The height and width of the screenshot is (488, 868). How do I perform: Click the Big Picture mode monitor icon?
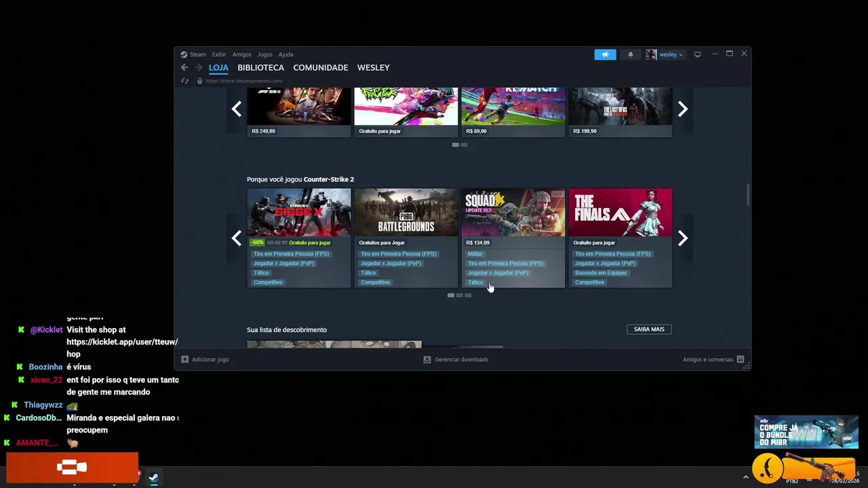[x=697, y=54]
